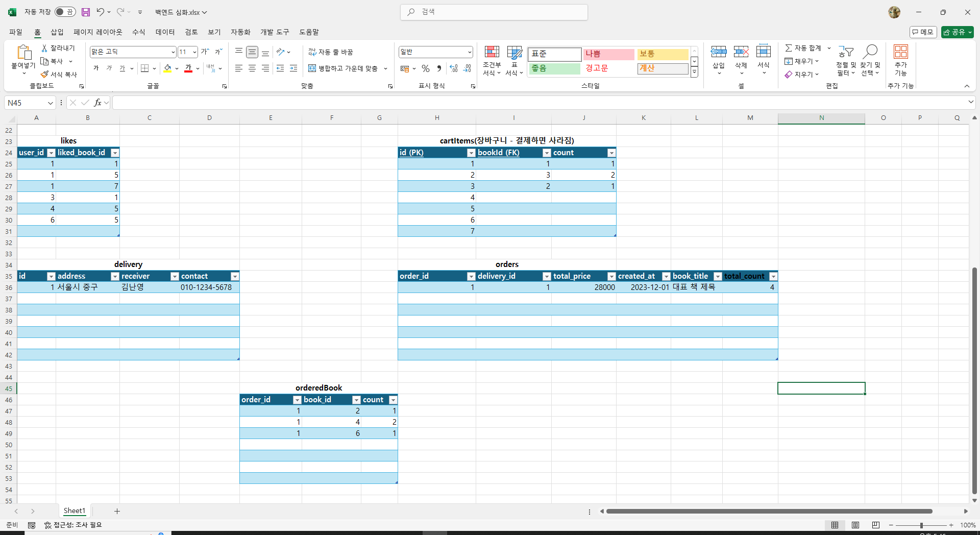This screenshot has height=535, width=980.
Task: Toggle underline formatting
Action: (x=122, y=68)
